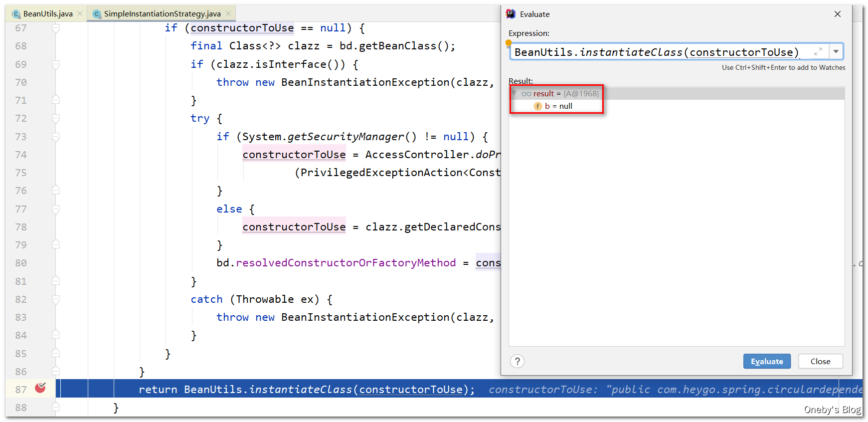Viewport: 868px width, 422px height.
Task: Click the fold end marker on line 88
Action: 56,407
